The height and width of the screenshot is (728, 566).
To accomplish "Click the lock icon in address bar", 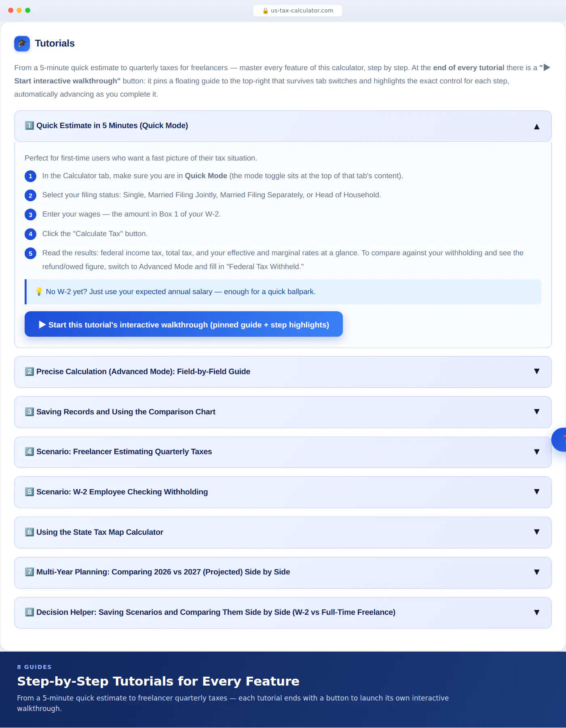I will tap(265, 11).
